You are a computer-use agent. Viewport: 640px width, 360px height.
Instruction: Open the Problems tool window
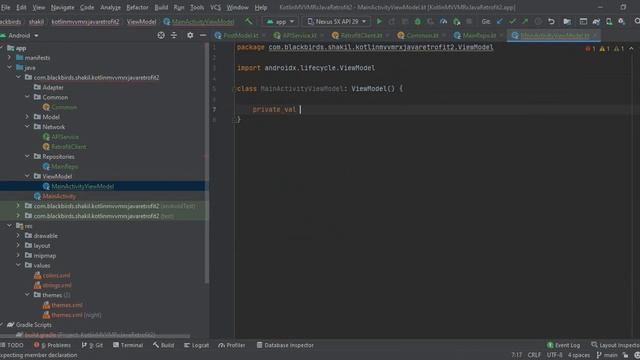point(52,345)
